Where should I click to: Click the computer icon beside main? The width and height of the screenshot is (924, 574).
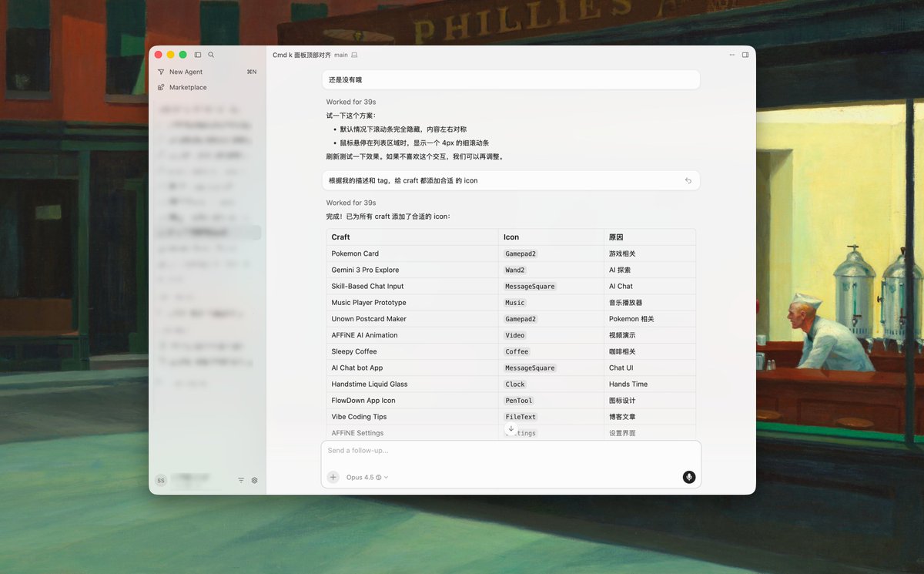click(x=354, y=55)
